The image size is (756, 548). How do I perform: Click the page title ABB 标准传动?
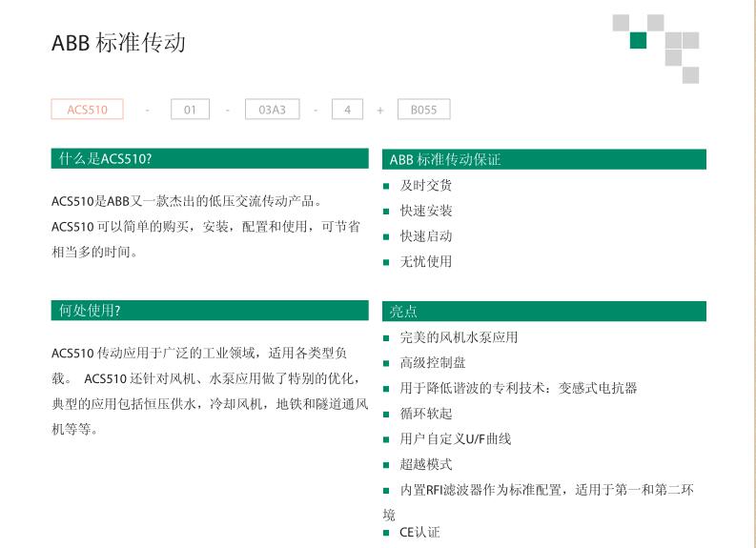pyautogui.click(x=118, y=43)
